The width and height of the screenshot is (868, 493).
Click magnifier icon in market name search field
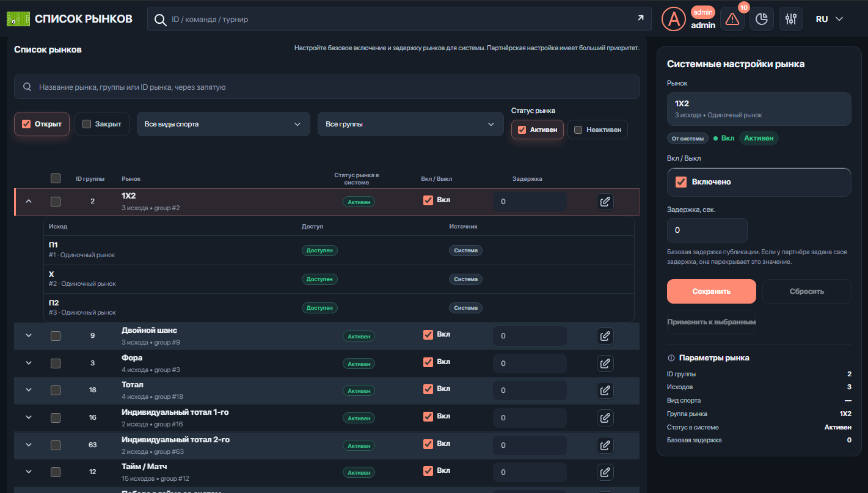click(27, 87)
